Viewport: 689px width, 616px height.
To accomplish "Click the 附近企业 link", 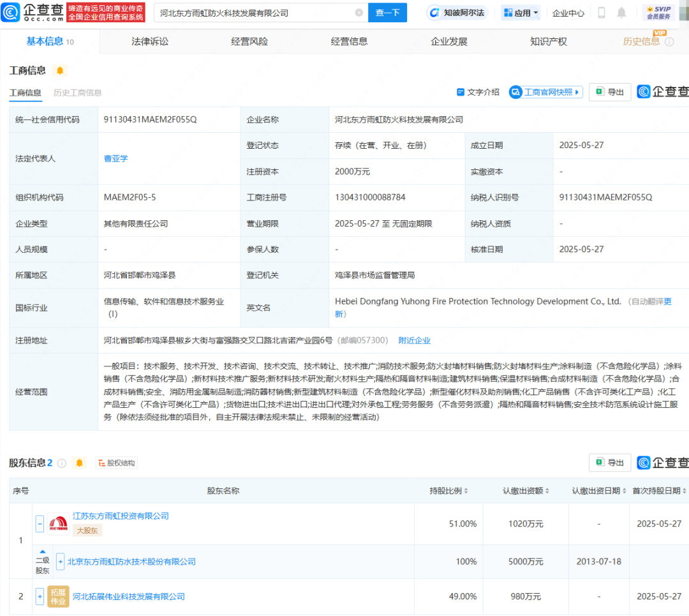I will click(x=415, y=340).
